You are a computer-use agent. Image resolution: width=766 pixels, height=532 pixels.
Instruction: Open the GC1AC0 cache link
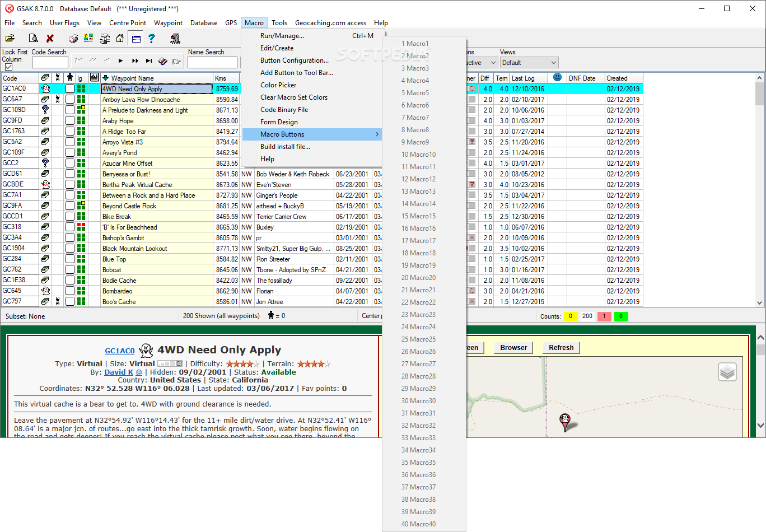tap(120, 351)
